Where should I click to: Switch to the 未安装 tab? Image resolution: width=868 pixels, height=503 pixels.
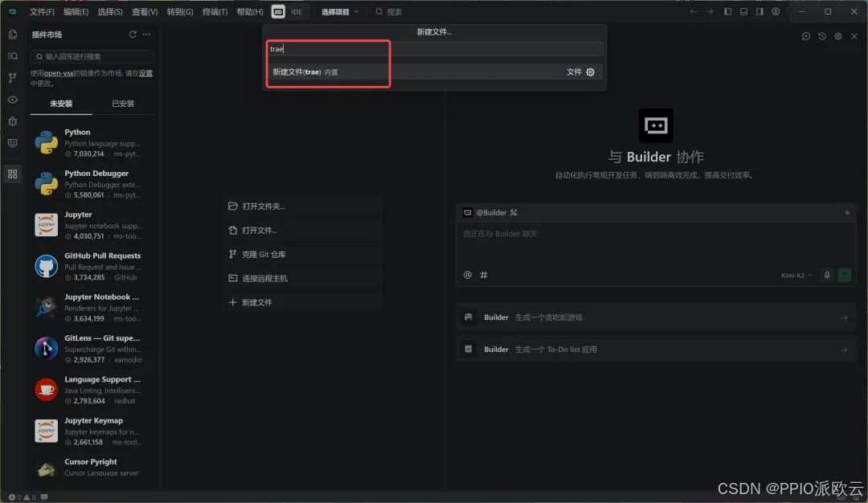pos(61,104)
